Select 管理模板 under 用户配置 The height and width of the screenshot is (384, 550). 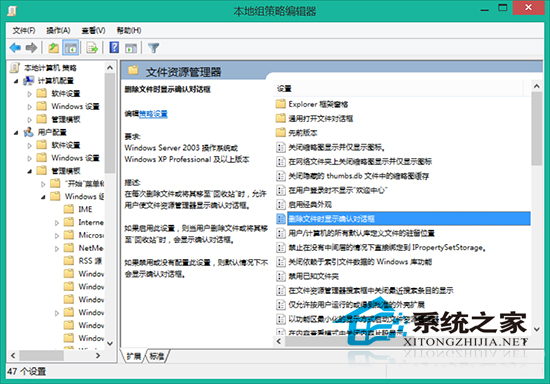tap(66, 171)
